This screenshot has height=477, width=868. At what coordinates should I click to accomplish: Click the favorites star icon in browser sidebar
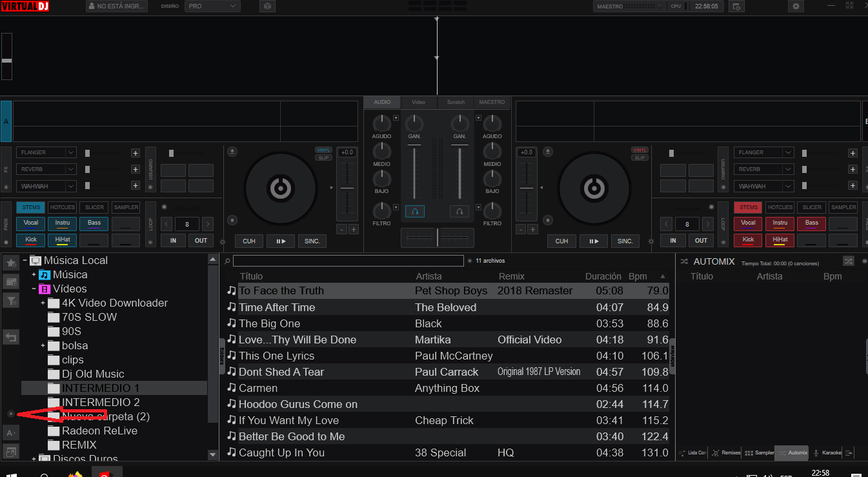point(11,263)
